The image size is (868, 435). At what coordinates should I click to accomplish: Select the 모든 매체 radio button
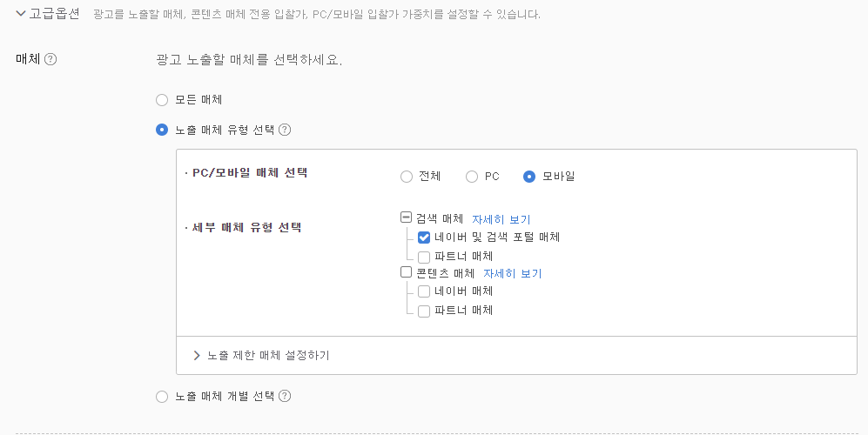pyautogui.click(x=162, y=100)
